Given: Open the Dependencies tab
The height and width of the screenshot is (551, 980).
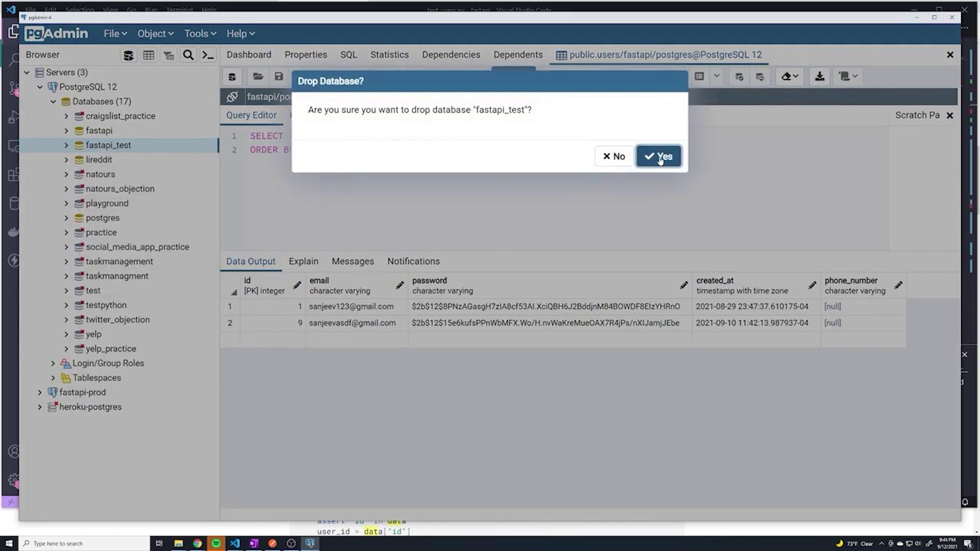Looking at the screenshot, I should [451, 55].
